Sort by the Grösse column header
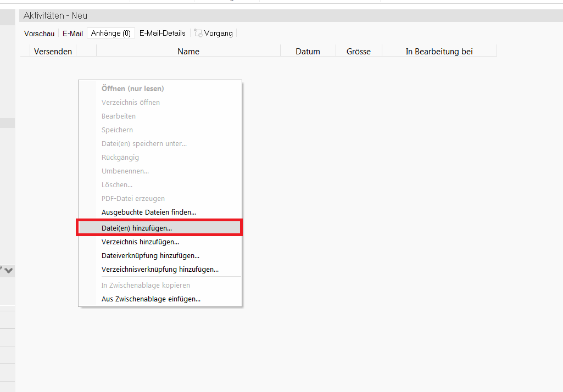Viewport: 563px width, 392px height. point(358,52)
